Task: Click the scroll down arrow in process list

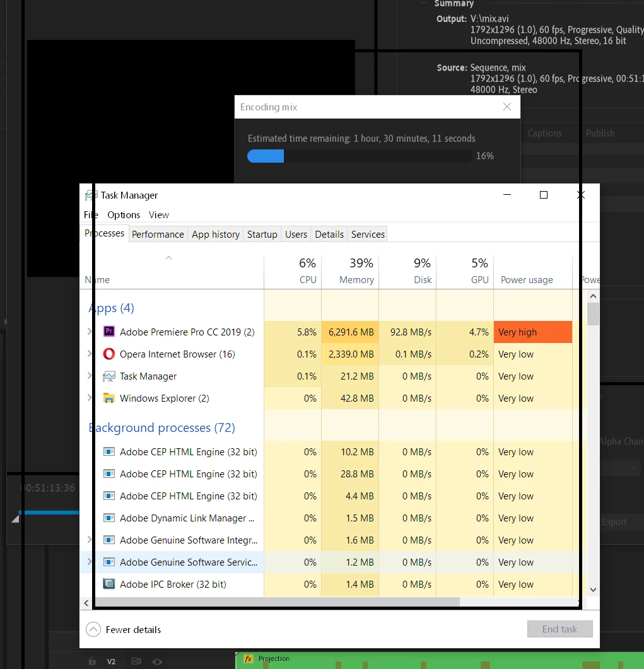Action: pyautogui.click(x=593, y=590)
